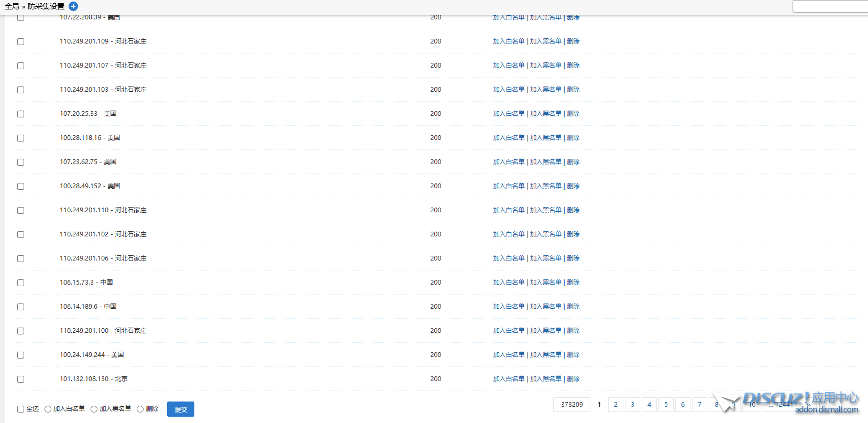Click the search input at top right
Viewport: 868px width, 423px height.
pos(830,6)
